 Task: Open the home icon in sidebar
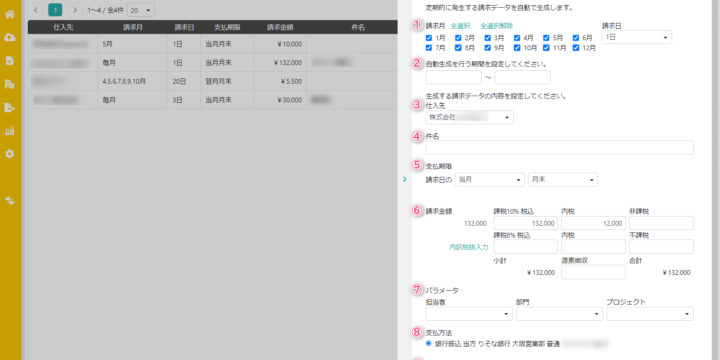tap(10, 14)
